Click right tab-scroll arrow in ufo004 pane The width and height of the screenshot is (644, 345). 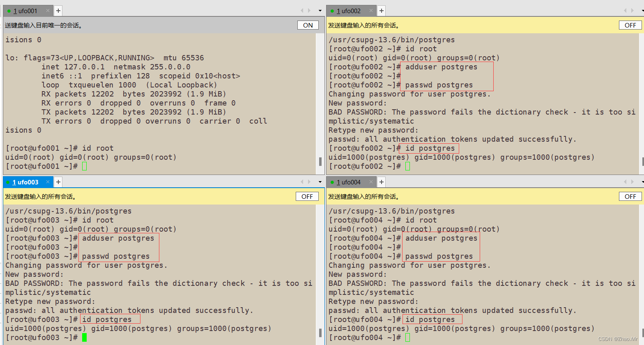(x=633, y=182)
